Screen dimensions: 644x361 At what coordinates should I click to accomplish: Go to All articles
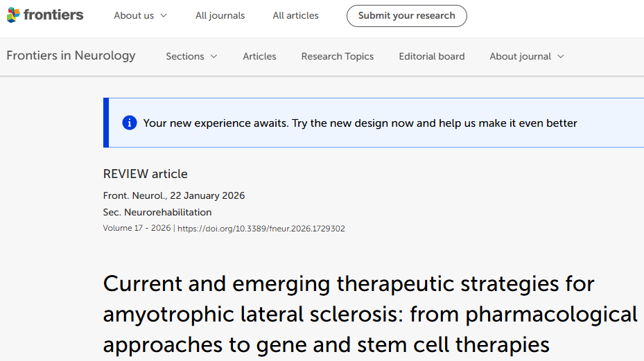pyautogui.click(x=295, y=16)
